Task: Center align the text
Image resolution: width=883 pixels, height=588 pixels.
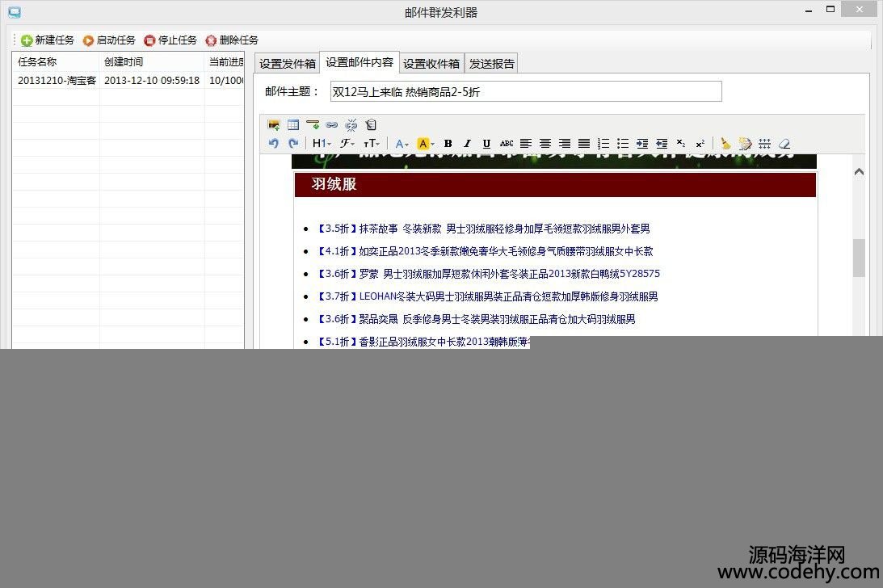Action: click(545, 144)
